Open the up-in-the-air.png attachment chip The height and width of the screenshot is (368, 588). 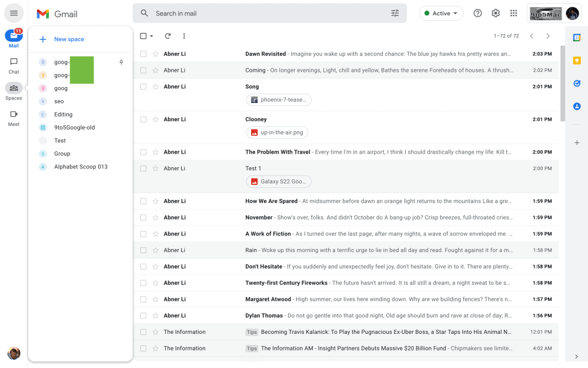[x=277, y=132]
